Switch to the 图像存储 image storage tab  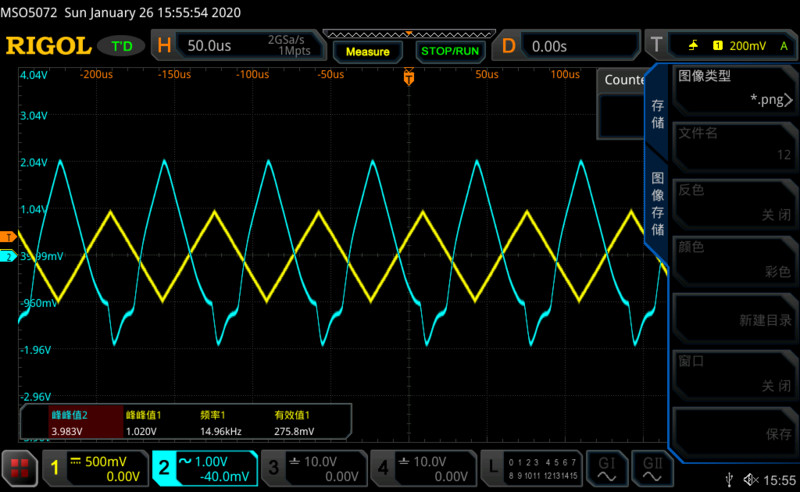(x=658, y=203)
